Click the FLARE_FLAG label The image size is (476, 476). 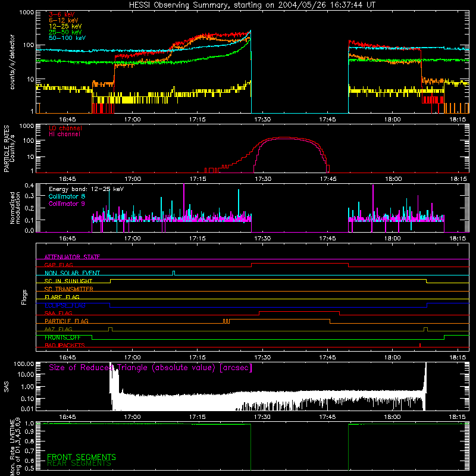[62, 297]
